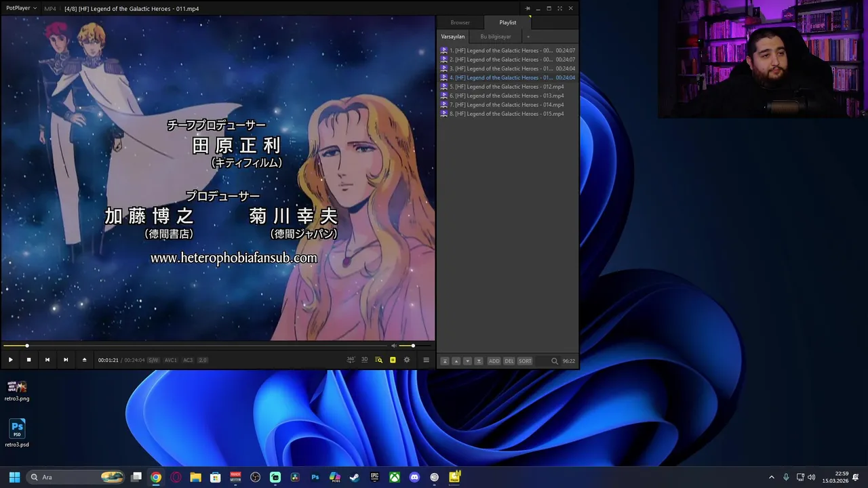This screenshot has width=868, height=488.
Task: Open Google Chrome from taskbar
Action: pyautogui.click(x=156, y=477)
